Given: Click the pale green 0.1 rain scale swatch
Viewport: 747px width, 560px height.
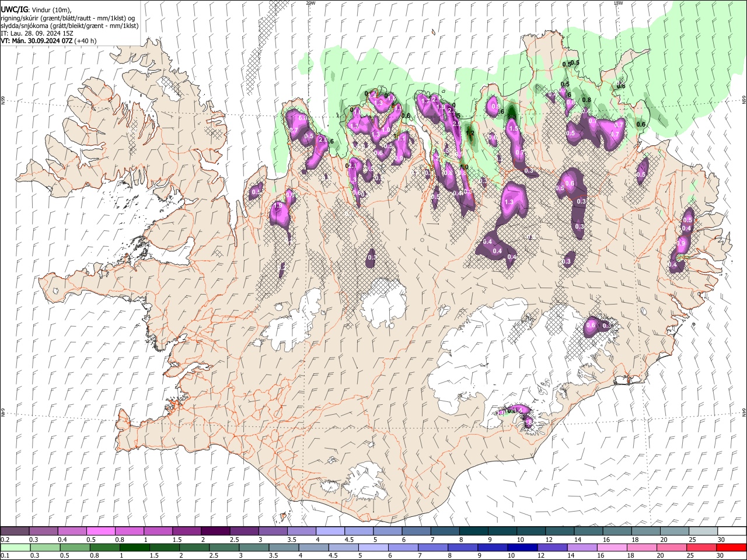Looking at the screenshot, I should [15, 547].
